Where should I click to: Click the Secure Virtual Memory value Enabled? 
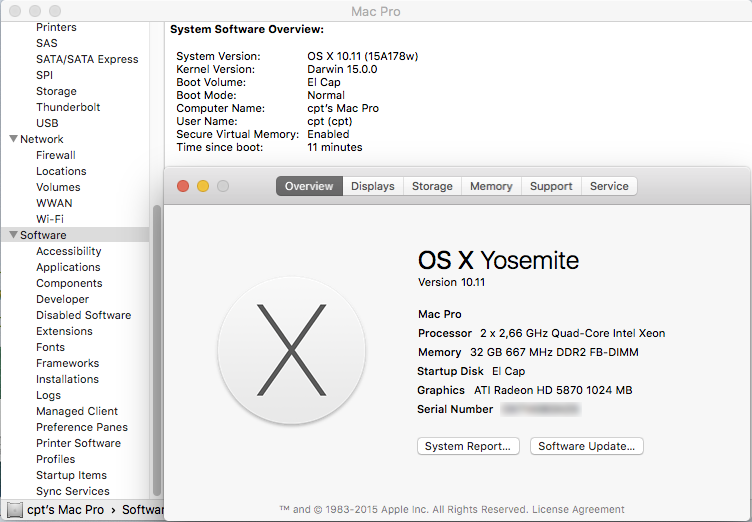click(328, 134)
